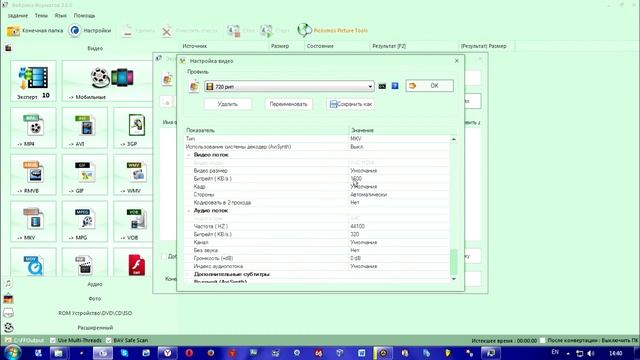Viewport: 640px width, 360px height.
Task: Toggle the После конвертации: Выключить ПК checkbox
Action: pos(542,340)
